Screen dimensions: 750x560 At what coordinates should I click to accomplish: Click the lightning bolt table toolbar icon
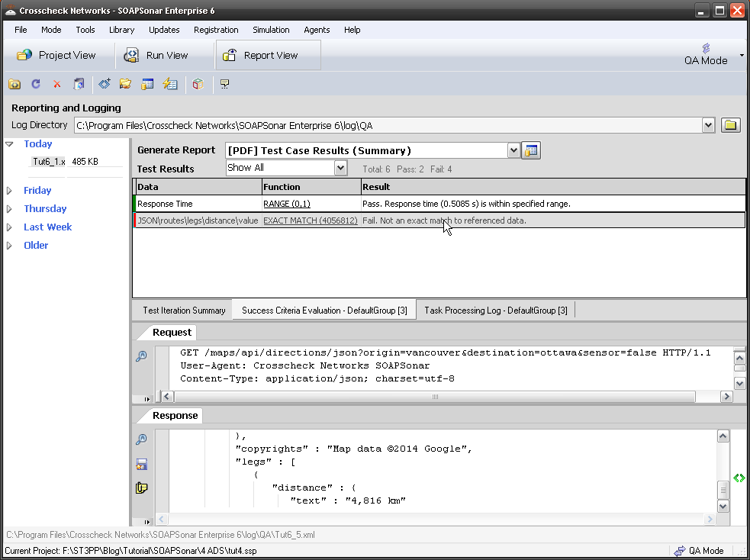tap(170, 84)
